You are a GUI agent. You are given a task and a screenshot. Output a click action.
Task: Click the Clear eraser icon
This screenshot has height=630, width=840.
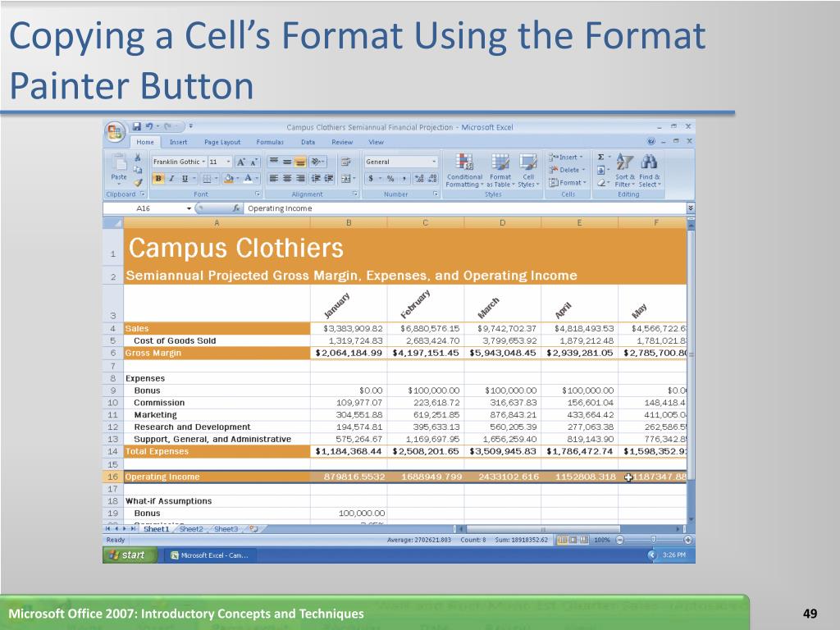pos(601,183)
